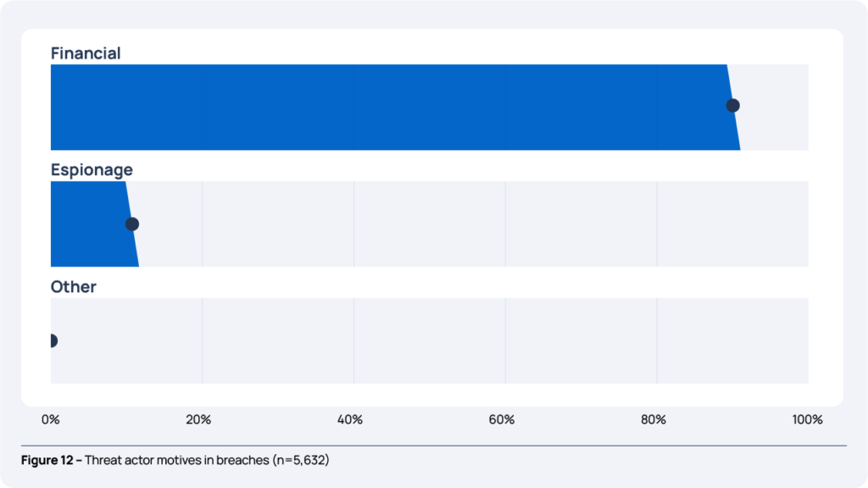
Task: Click the dot marker on Financial bar
Action: (x=733, y=106)
